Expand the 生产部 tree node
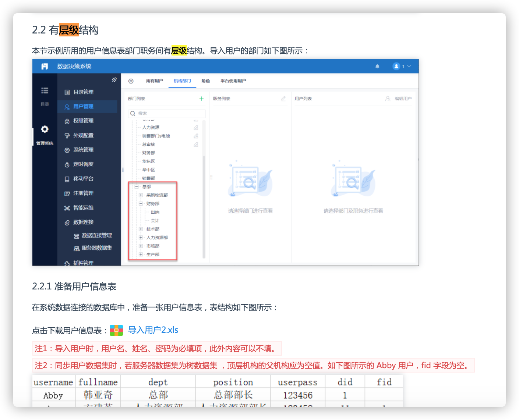519x420 pixels. click(x=141, y=254)
